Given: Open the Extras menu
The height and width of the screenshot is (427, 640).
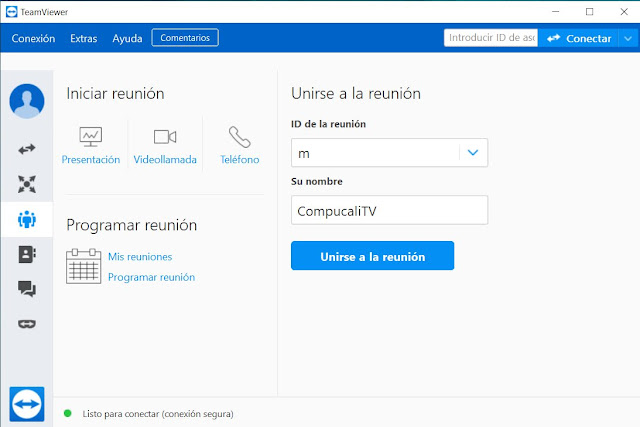Looking at the screenshot, I should pyautogui.click(x=84, y=38).
